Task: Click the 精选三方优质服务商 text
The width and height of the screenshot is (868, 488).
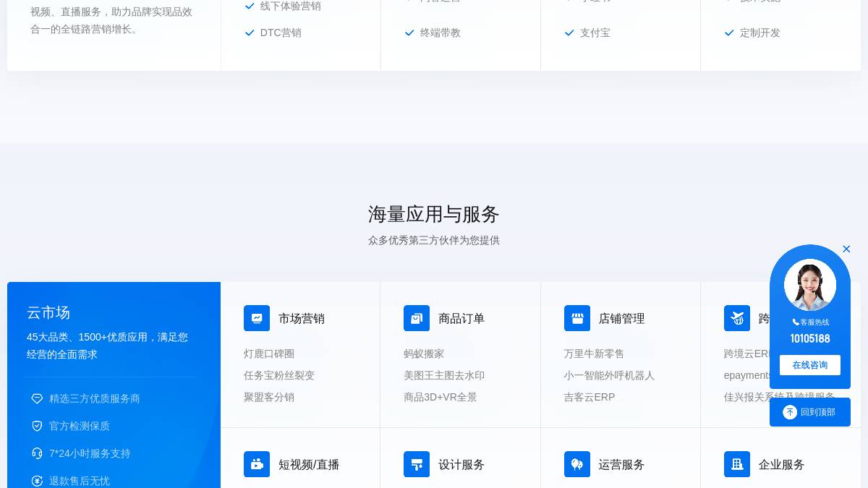Action: (95, 398)
